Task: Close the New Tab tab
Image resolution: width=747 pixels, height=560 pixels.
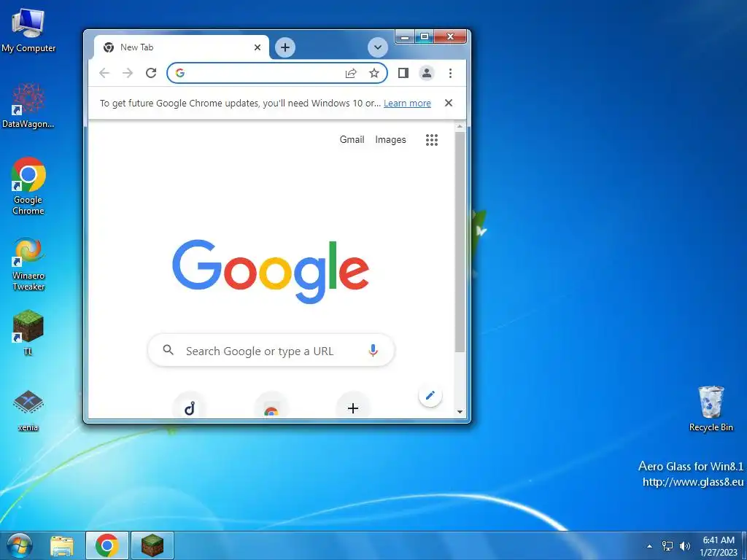Action: 258,47
